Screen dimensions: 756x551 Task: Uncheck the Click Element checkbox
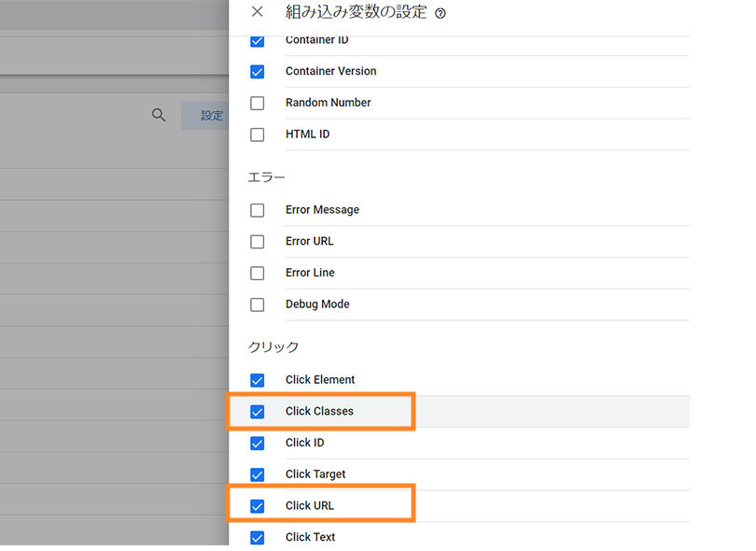click(258, 380)
